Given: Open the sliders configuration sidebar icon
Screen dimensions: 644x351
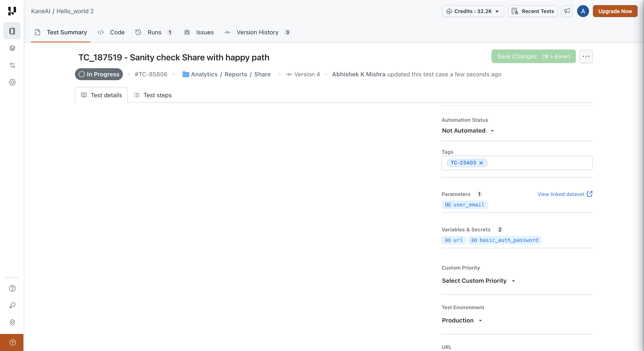Looking at the screenshot, I should (12, 65).
